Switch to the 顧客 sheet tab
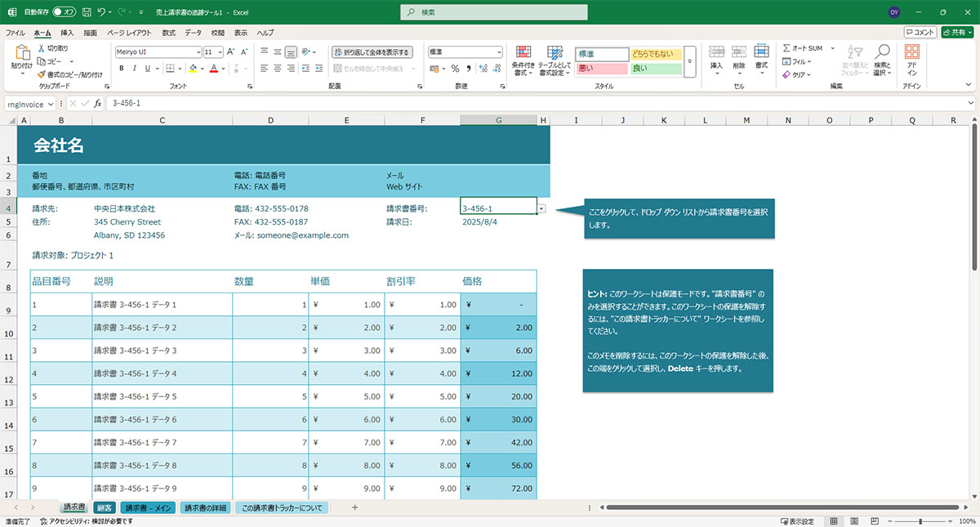The width and height of the screenshot is (980, 527). coord(104,508)
